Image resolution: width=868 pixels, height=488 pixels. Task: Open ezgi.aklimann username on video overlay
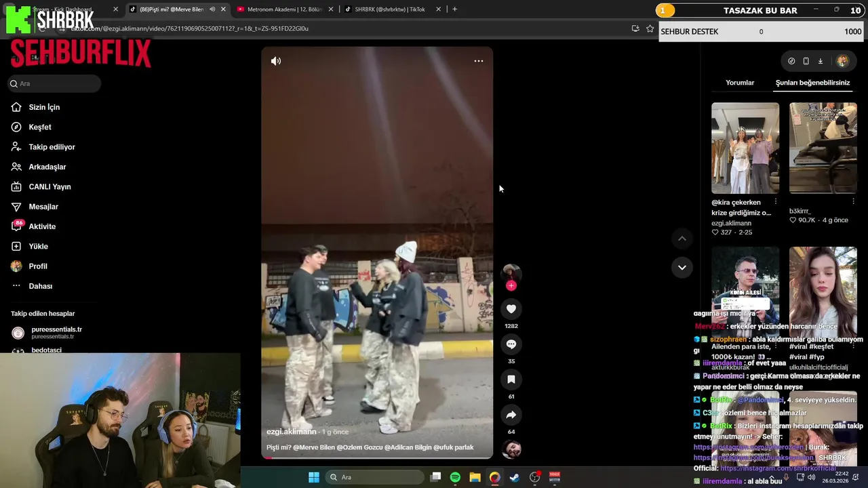(291, 432)
